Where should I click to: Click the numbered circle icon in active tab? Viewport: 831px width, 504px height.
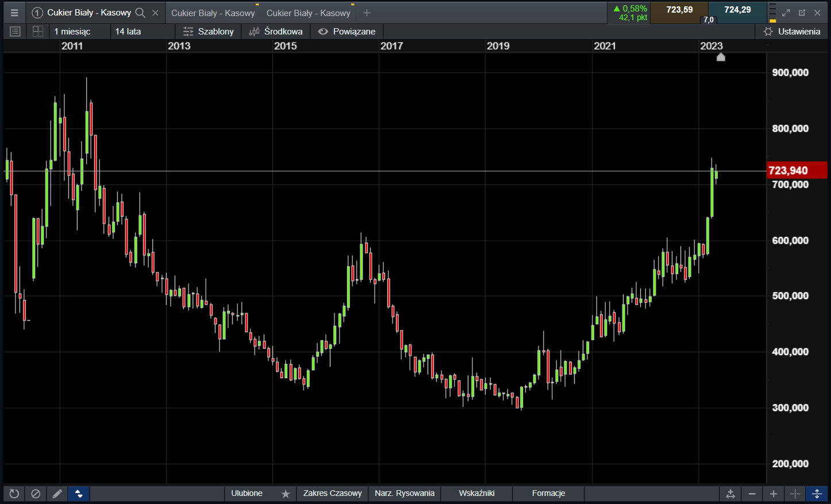37,13
